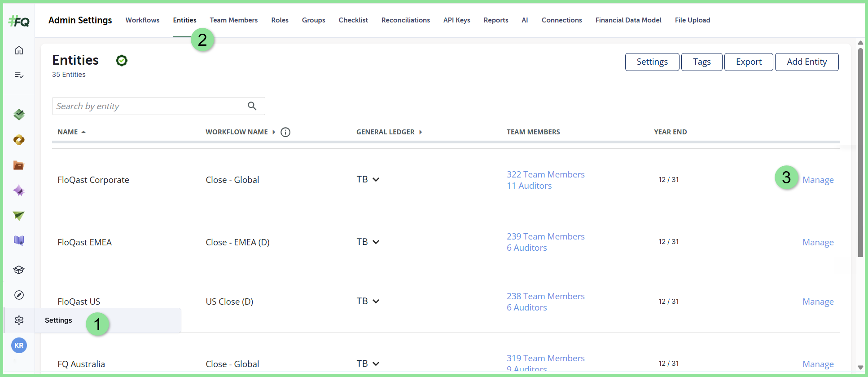
Task: Open the purple book sidebar icon
Action: 19,241
